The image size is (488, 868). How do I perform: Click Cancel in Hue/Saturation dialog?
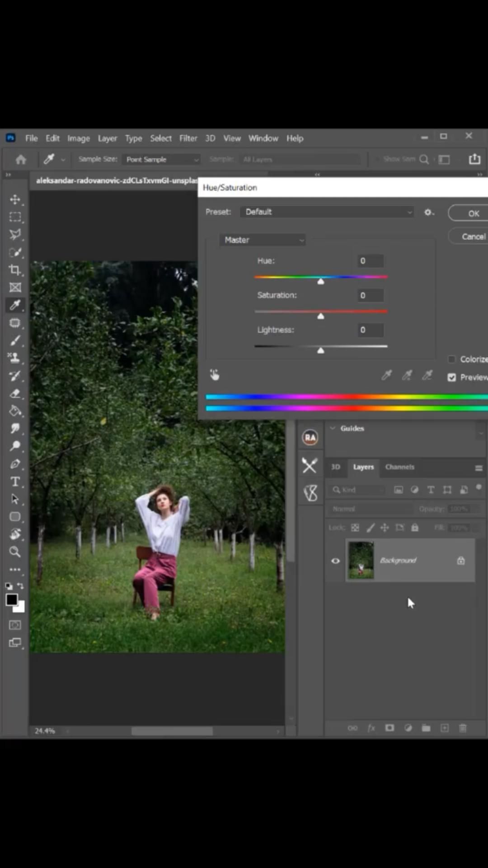469,236
